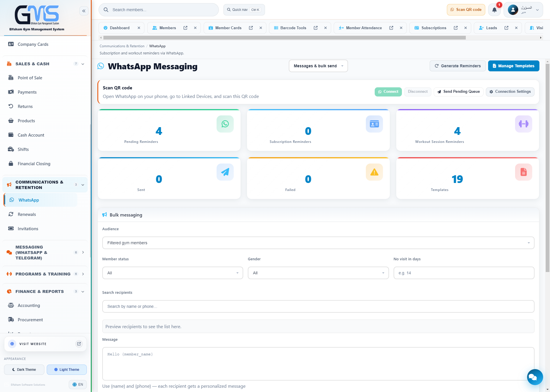Expand Messaging (WhatsApp & Telegram) section
This screenshot has height=392, width=550.
click(83, 252)
